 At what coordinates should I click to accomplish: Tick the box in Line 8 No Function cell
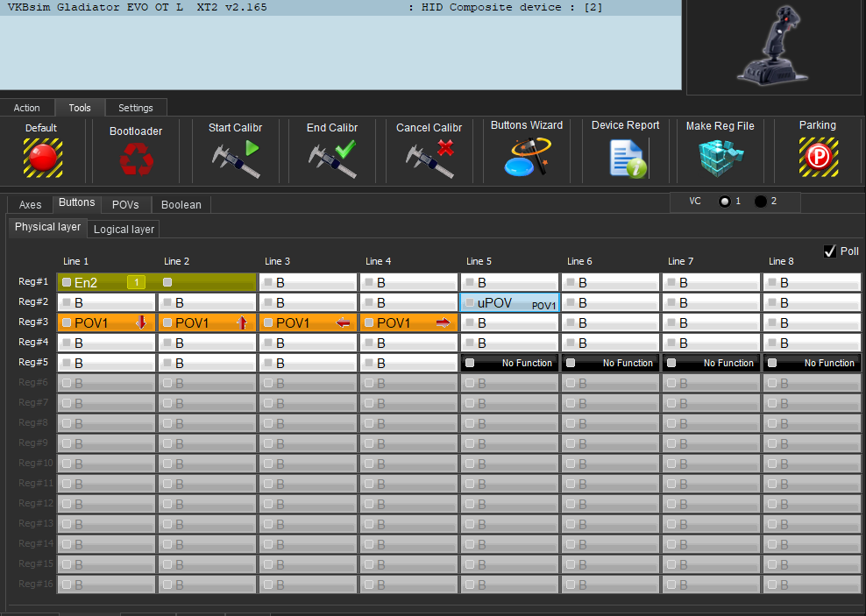tap(772, 363)
